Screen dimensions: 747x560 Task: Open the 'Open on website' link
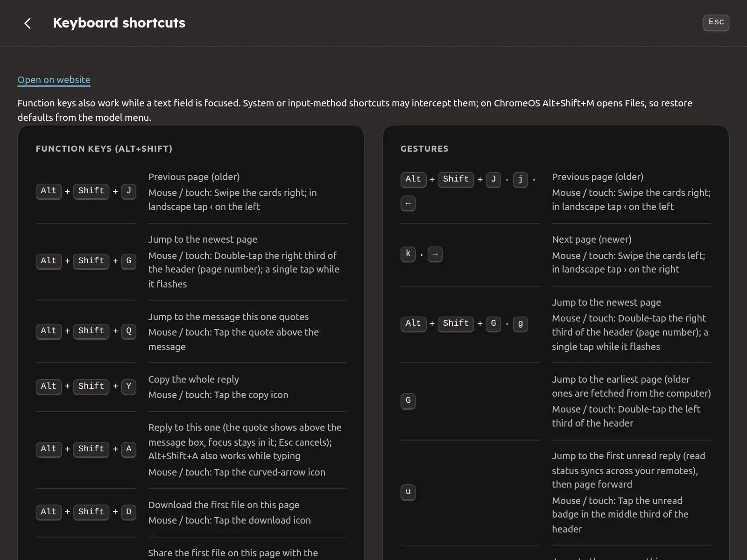(x=54, y=80)
